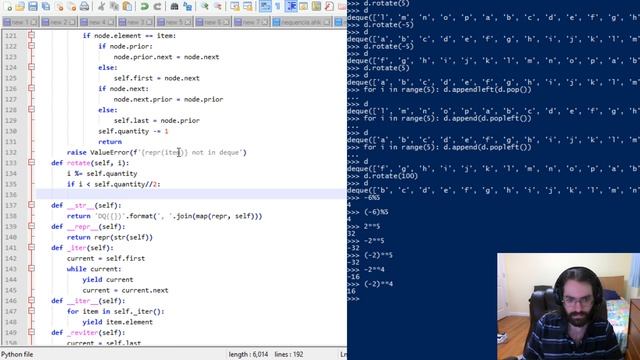The image size is (640, 360).
Task: Click 'd.rotate(100)' in the terminal
Action: (390, 176)
